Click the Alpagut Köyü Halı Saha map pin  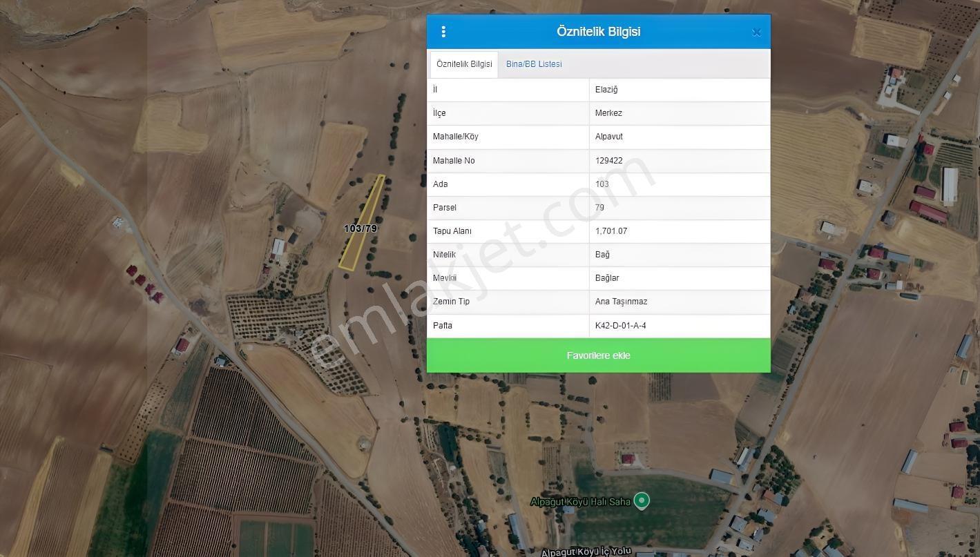pyautogui.click(x=642, y=500)
